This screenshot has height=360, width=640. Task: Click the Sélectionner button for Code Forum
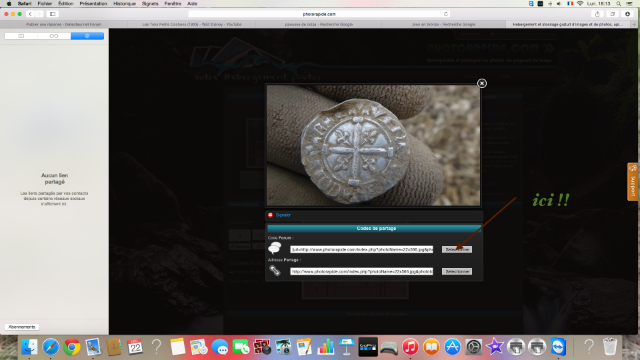point(457,249)
